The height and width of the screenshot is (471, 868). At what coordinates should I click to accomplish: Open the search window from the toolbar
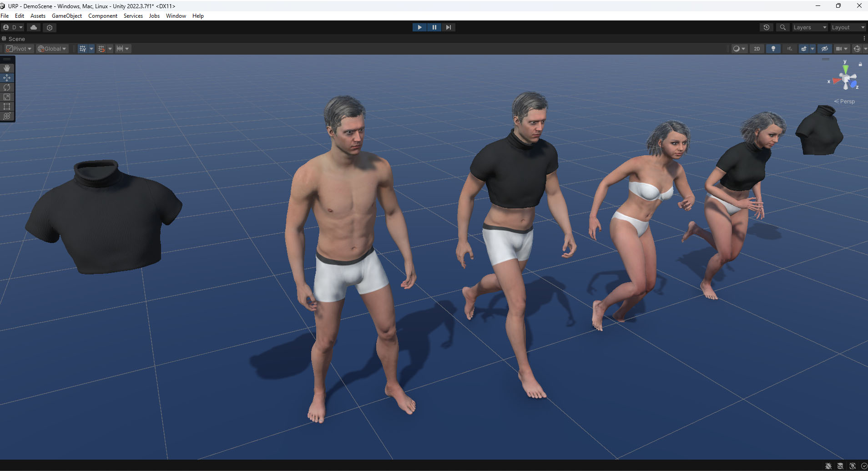coord(782,27)
